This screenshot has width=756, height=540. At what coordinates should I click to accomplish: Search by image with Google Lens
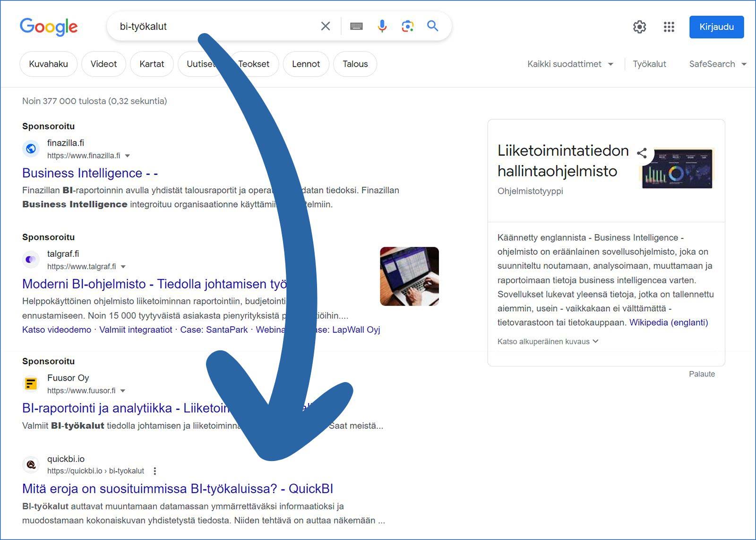(x=407, y=26)
